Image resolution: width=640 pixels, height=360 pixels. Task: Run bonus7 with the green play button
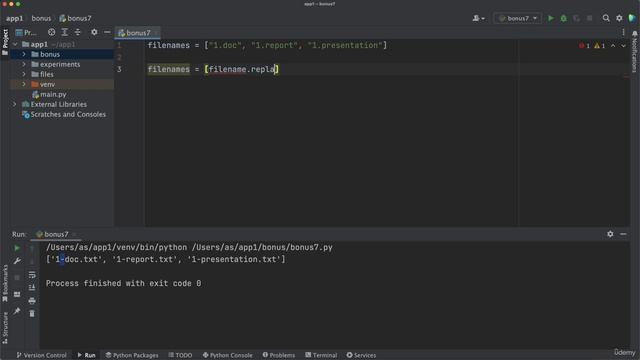pos(551,18)
